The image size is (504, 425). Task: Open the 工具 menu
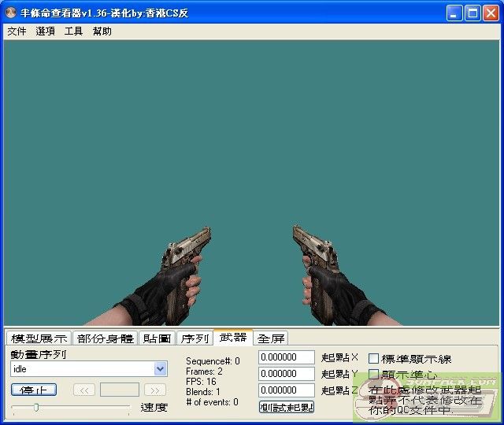[x=73, y=31]
